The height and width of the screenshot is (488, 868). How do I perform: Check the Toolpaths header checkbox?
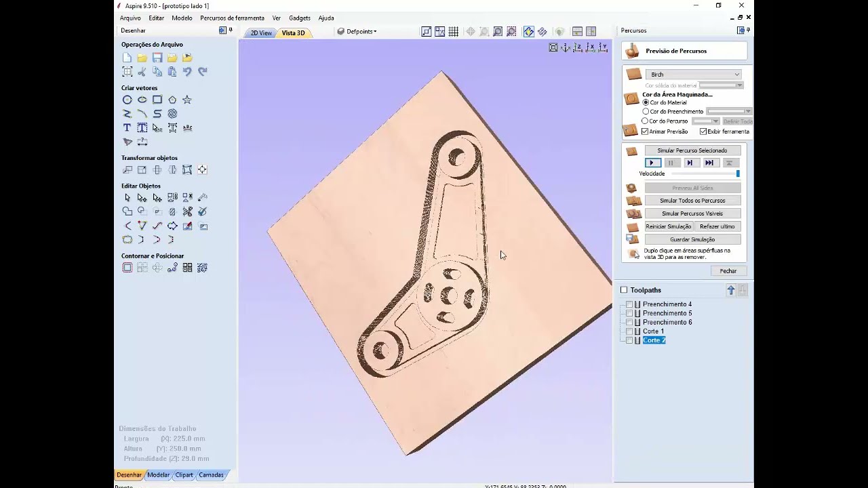click(x=624, y=290)
